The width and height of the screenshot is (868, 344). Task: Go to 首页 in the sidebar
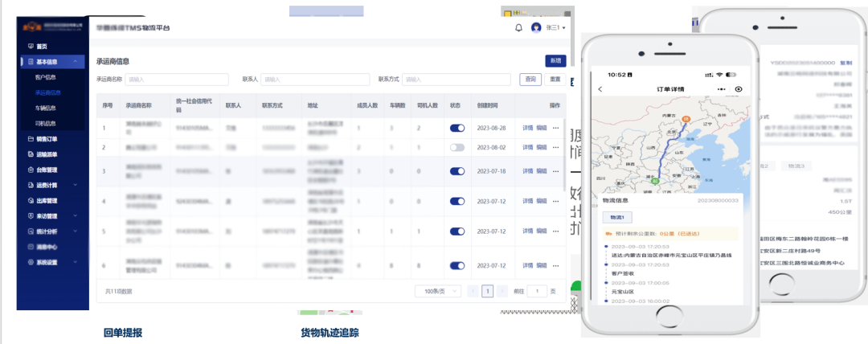click(42, 47)
